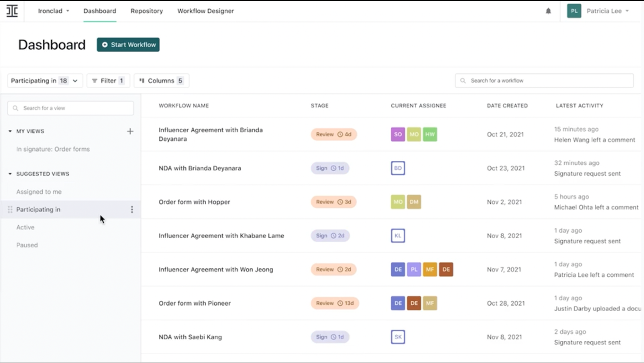Switch to the Repository tab
Viewport: 644px width, 363px height.
click(x=147, y=11)
